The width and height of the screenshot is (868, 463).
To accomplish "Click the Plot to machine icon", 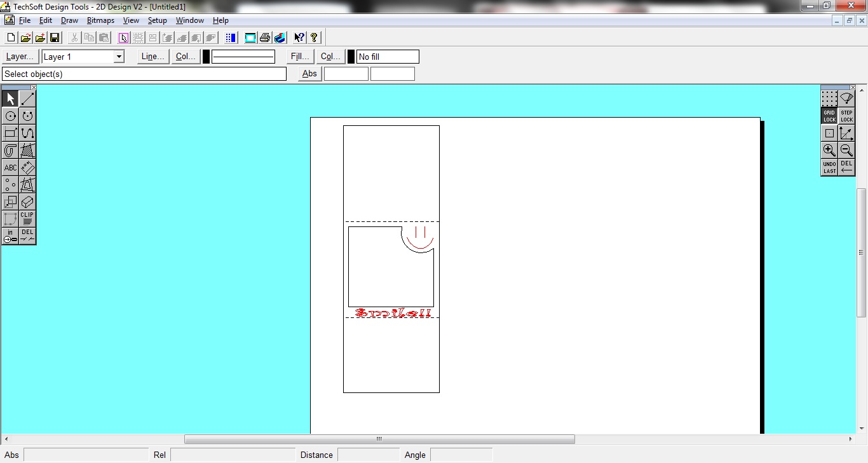I will 280,38.
